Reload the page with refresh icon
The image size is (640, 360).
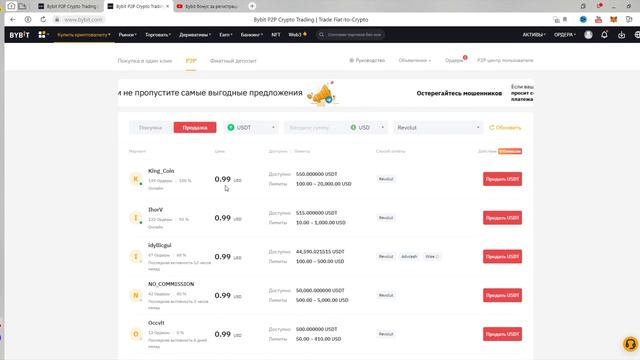coord(43,19)
